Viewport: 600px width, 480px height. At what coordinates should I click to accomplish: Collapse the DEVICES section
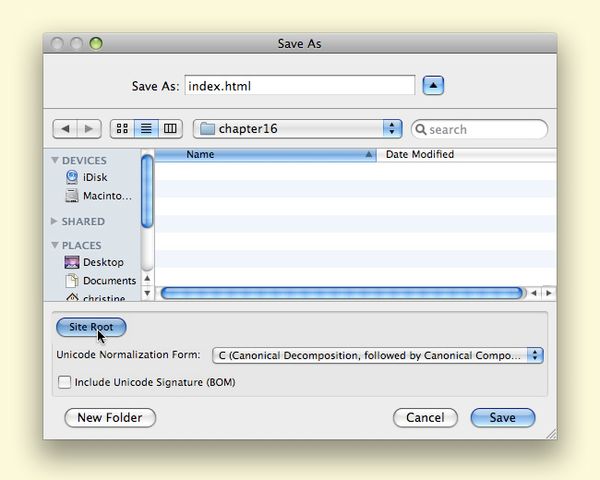(55, 161)
